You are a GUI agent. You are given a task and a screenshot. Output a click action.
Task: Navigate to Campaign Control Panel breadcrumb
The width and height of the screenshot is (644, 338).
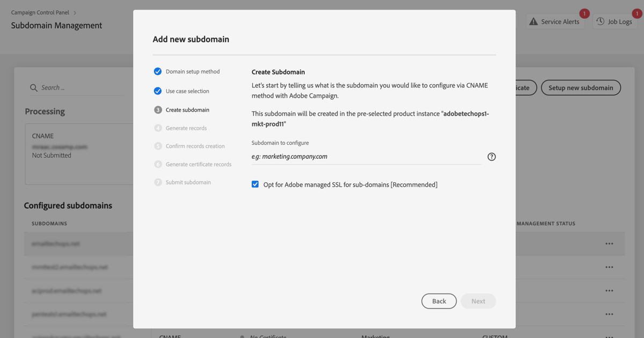click(x=40, y=12)
